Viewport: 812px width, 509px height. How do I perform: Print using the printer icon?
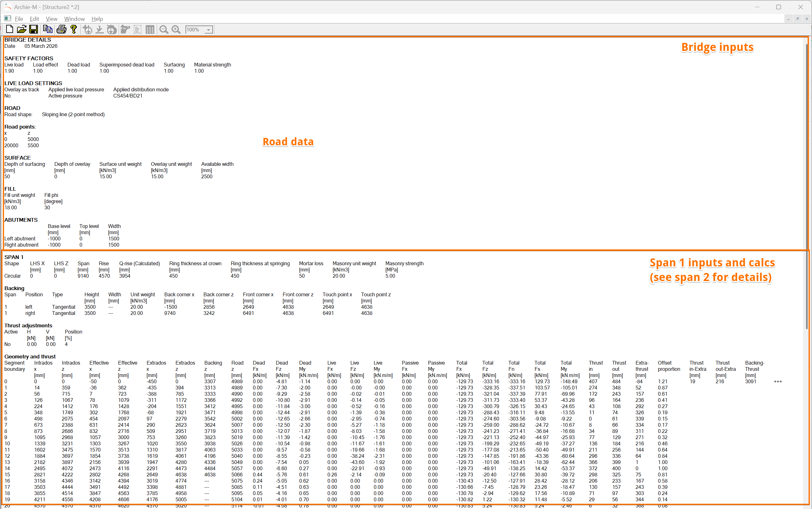61,30
